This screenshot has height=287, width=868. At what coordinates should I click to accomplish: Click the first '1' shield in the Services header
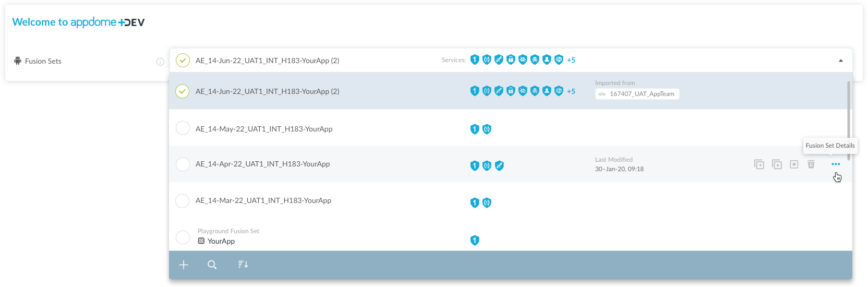[475, 59]
